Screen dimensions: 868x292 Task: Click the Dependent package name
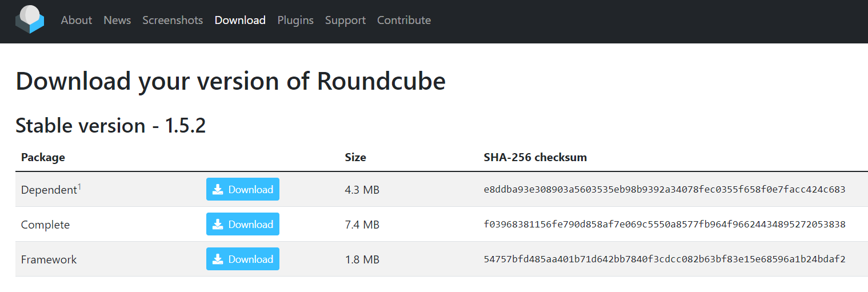click(x=49, y=190)
